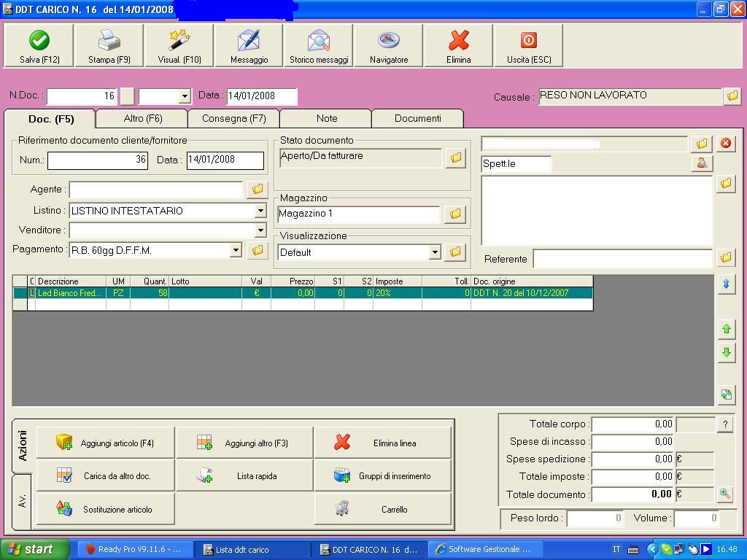Print using Stampa (F9)
747x560 pixels.
tap(109, 46)
